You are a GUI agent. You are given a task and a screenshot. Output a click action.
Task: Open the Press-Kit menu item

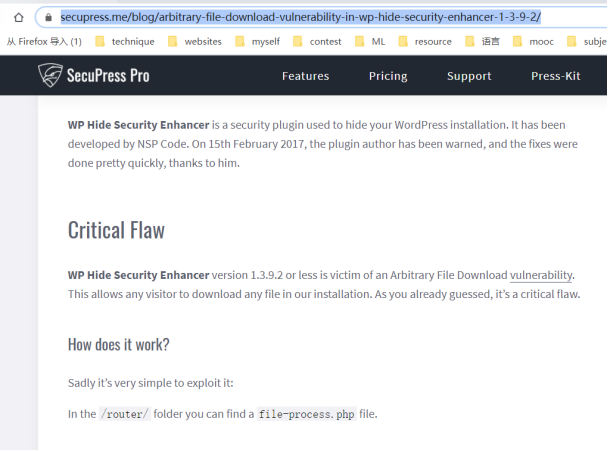pyautogui.click(x=556, y=76)
